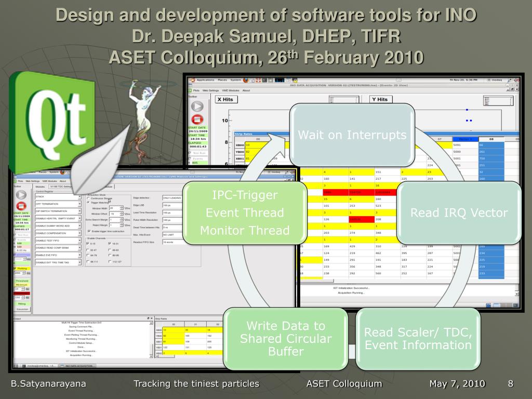
Task: Enable channels 64-79 checkbox
Action: (87, 255)
